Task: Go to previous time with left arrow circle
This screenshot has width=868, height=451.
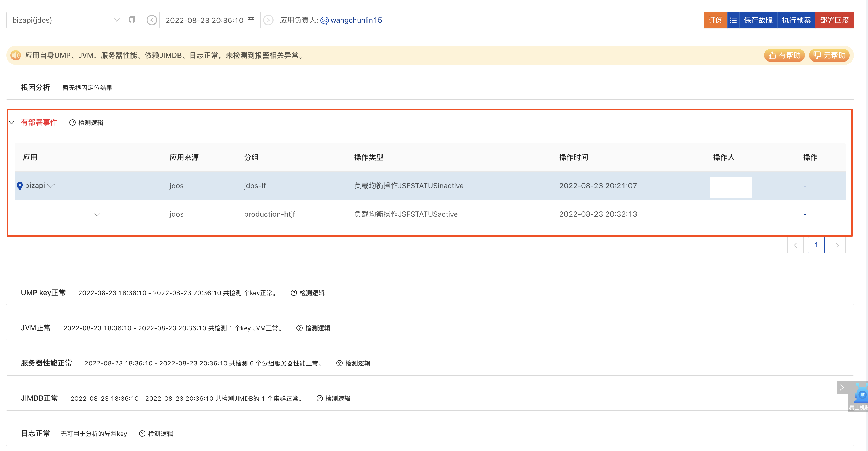Action: point(152,20)
